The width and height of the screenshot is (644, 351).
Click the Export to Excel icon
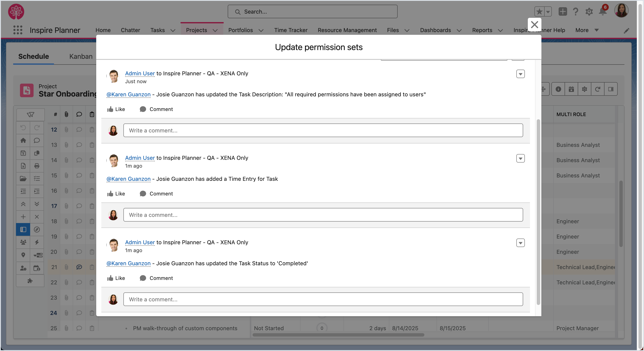pyautogui.click(x=23, y=166)
